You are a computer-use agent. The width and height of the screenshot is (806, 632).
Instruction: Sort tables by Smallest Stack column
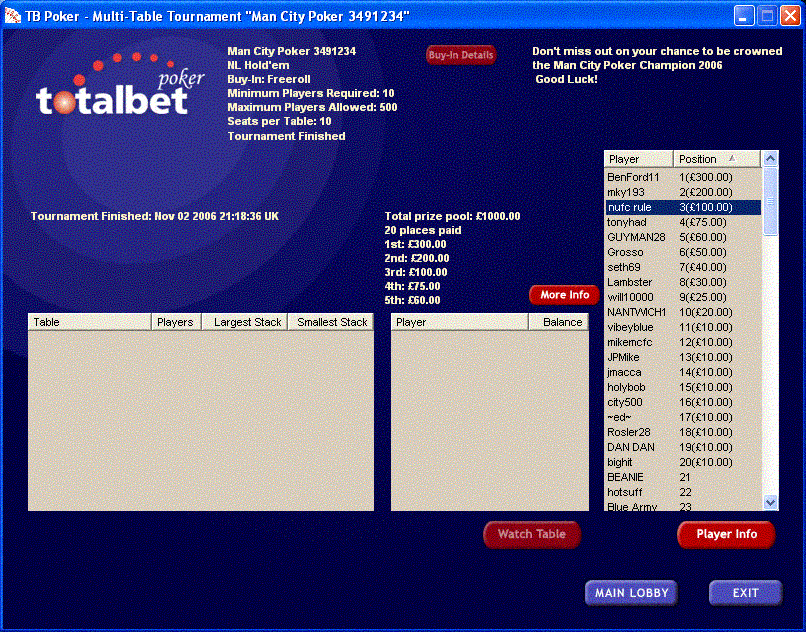(x=331, y=322)
